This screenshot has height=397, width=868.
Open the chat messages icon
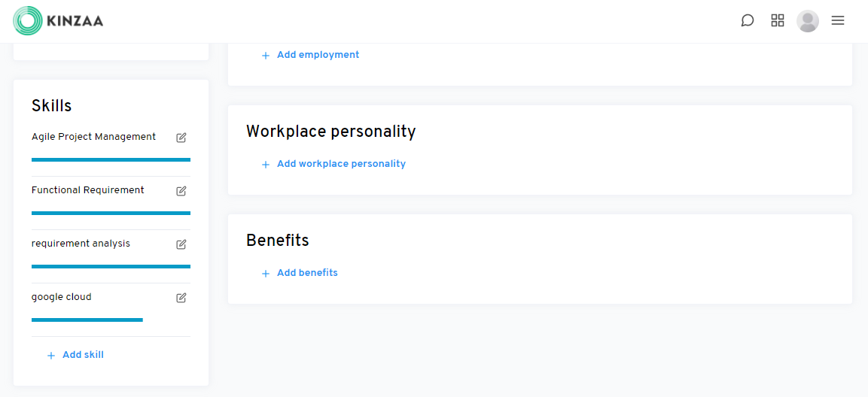point(747,20)
